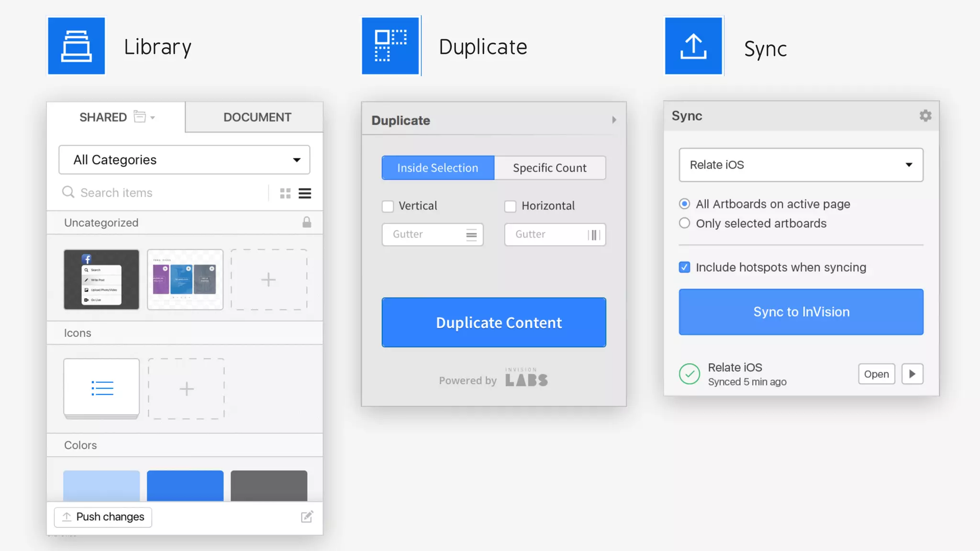Screen dimensions: 980x551
Task: Select All Artboards on active page
Action: coord(685,204)
